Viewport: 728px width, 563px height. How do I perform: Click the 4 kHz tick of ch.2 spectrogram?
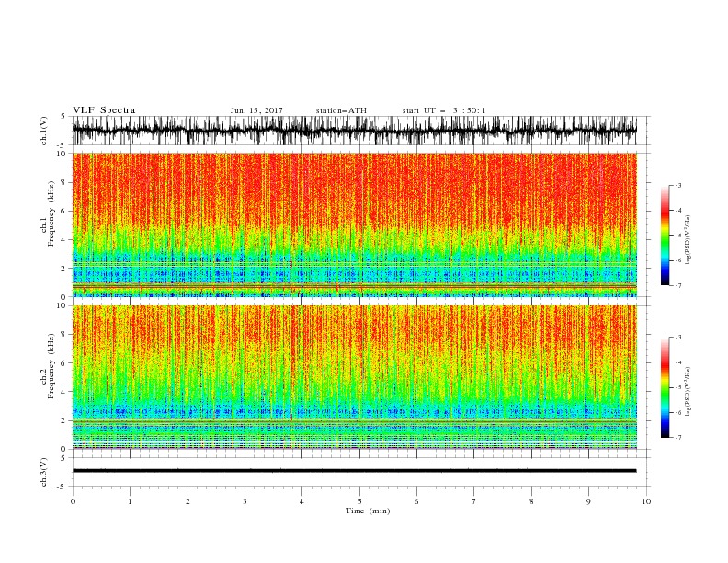coord(64,392)
